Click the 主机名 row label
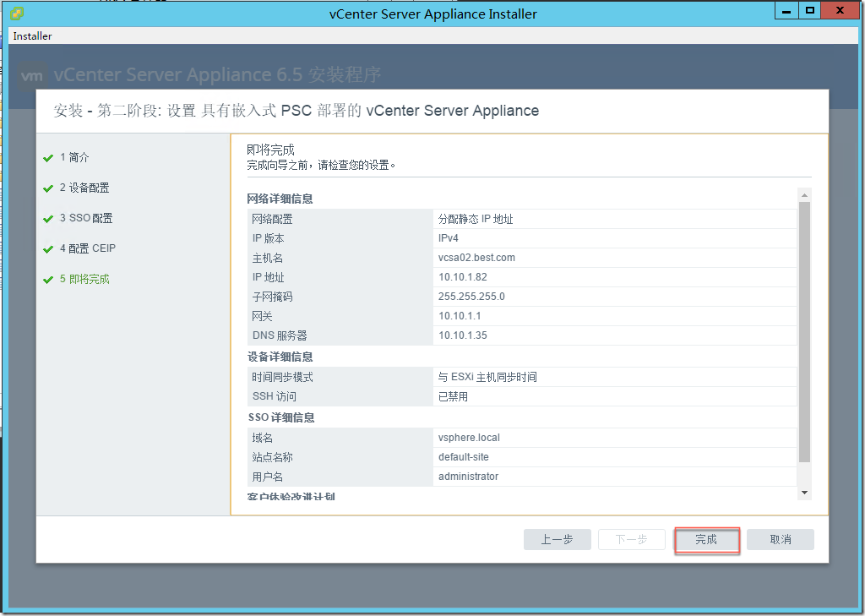 click(x=268, y=258)
